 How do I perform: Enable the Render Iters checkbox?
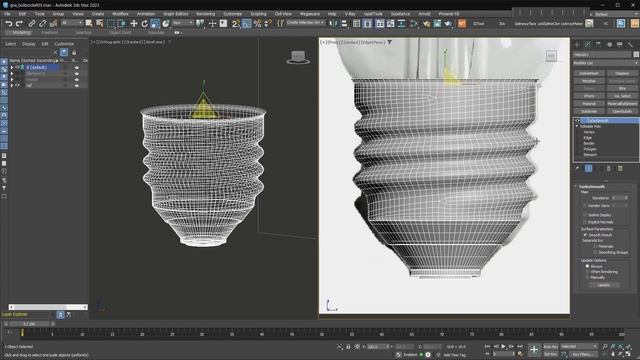585,206
